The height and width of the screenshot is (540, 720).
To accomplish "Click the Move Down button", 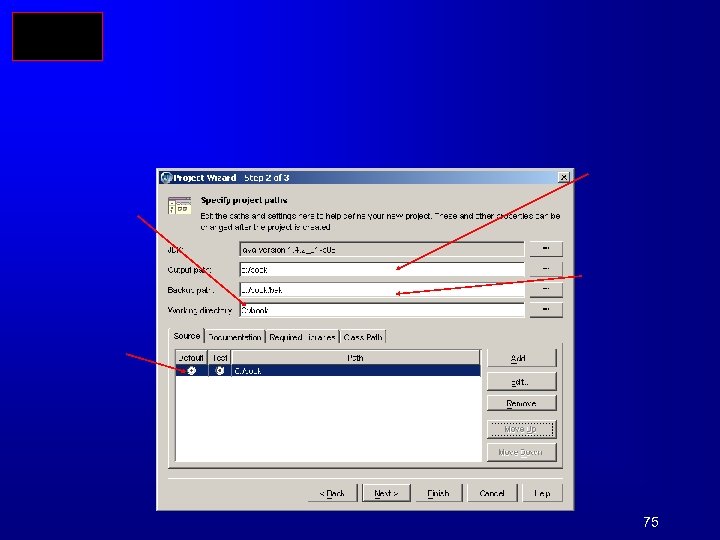I will pyautogui.click(x=521, y=452).
